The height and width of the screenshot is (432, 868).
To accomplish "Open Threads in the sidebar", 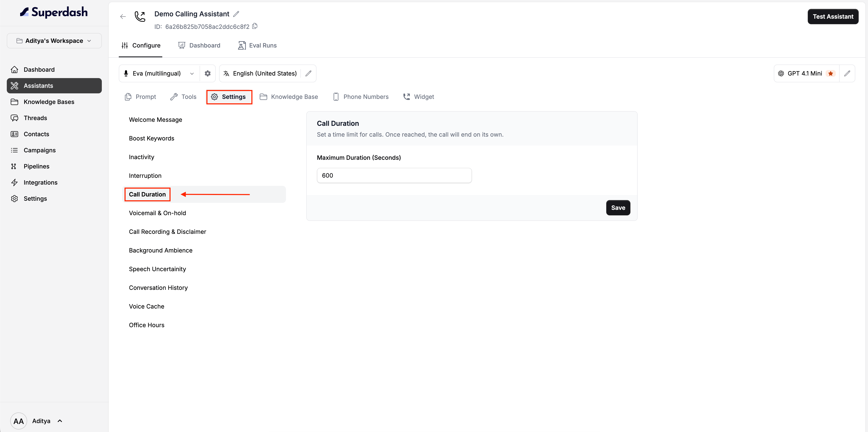I will pyautogui.click(x=54, y=118).
